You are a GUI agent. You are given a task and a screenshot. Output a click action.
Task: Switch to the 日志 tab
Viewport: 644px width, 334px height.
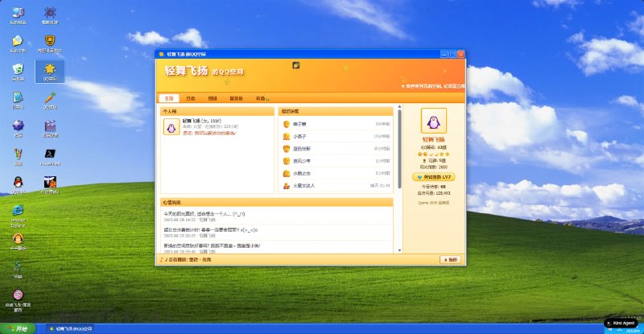pos(191,99)
